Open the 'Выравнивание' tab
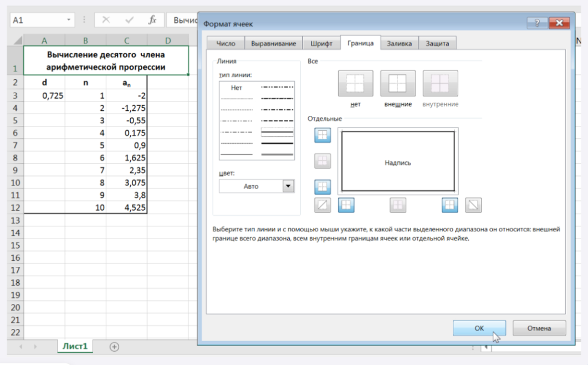Screen dimensions: 588x365 click(x=273, y=43)
